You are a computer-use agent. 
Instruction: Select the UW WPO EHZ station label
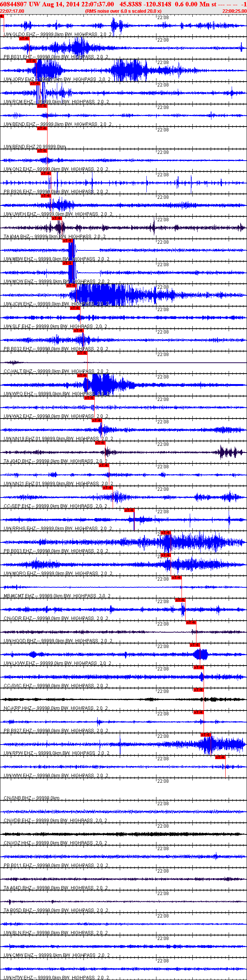tap(57, 393)
